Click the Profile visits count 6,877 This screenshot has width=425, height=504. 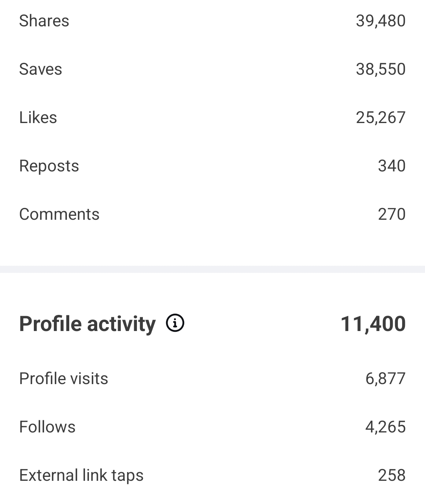point(385,379)
